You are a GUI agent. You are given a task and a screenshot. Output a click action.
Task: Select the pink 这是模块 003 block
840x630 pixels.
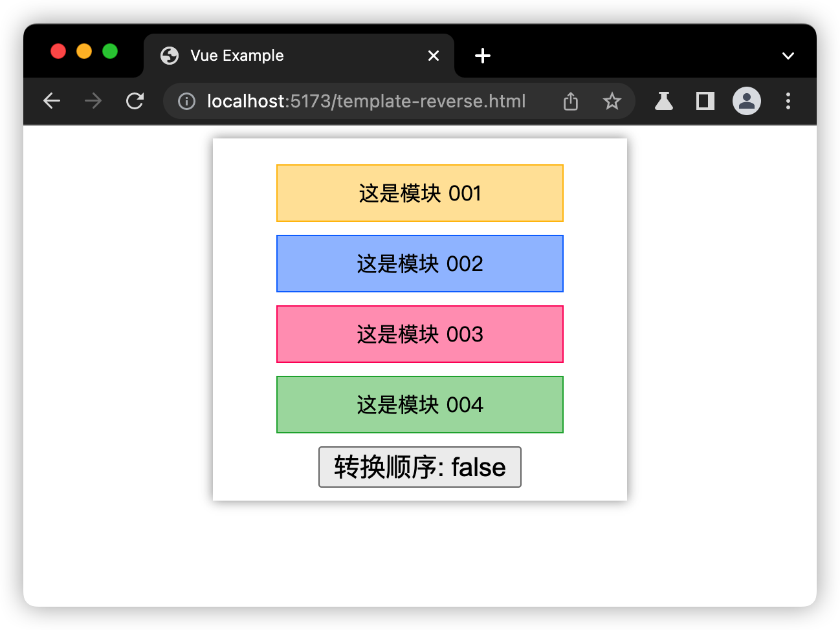click(419, 334)
